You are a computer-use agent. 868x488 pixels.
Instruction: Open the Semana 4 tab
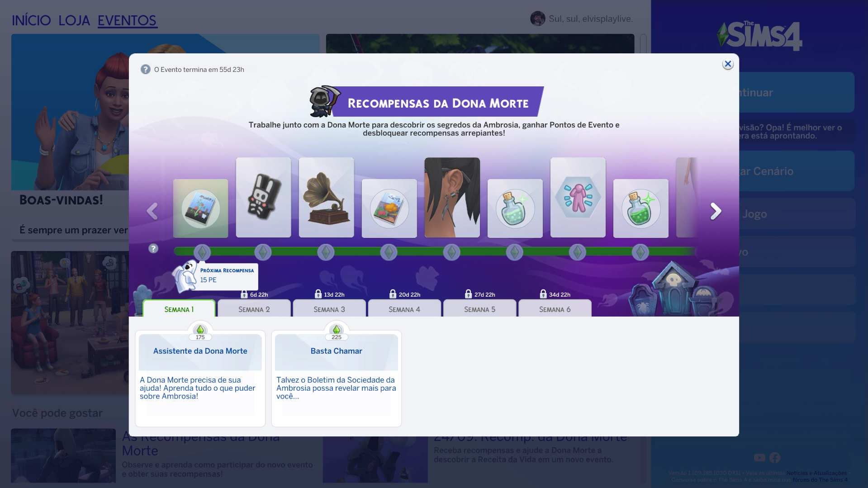[x=404, y=309]
